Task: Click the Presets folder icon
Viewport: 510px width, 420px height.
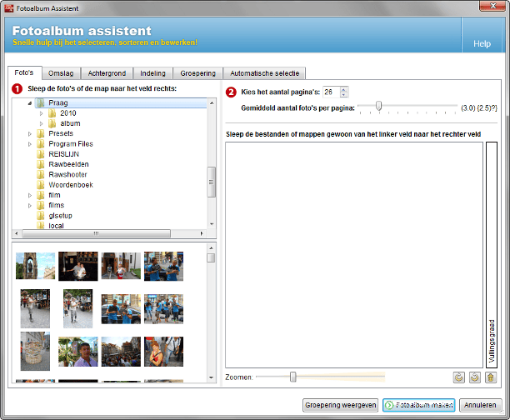Action: point(40,133)
